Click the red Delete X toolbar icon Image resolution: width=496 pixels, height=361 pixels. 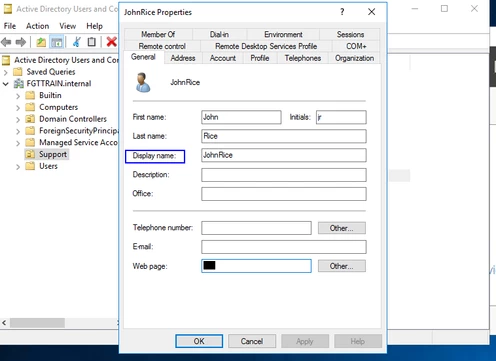(x=111, y=42)
